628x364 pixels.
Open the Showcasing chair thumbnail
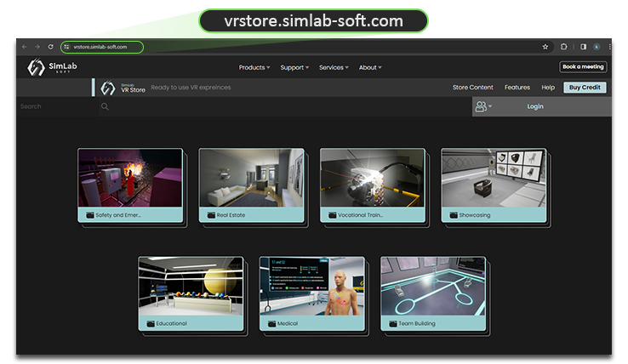[x=494, y=179]
